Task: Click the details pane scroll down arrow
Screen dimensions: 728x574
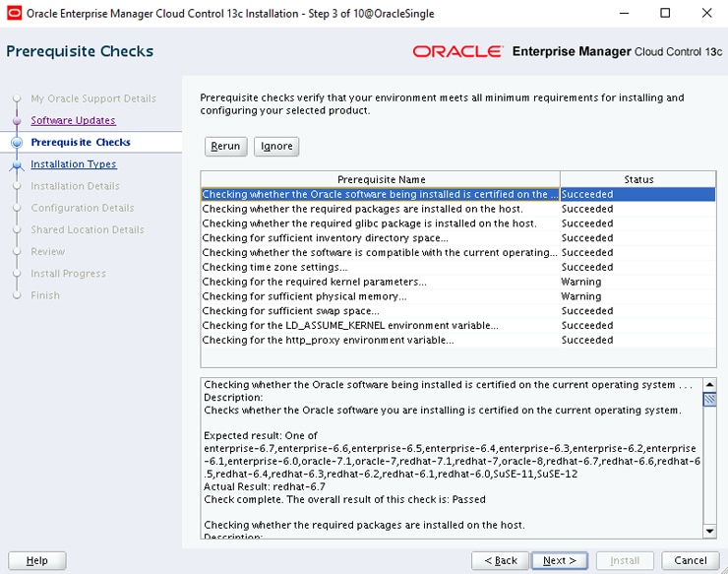Action: pyautogui.click(x=709, y=531)
